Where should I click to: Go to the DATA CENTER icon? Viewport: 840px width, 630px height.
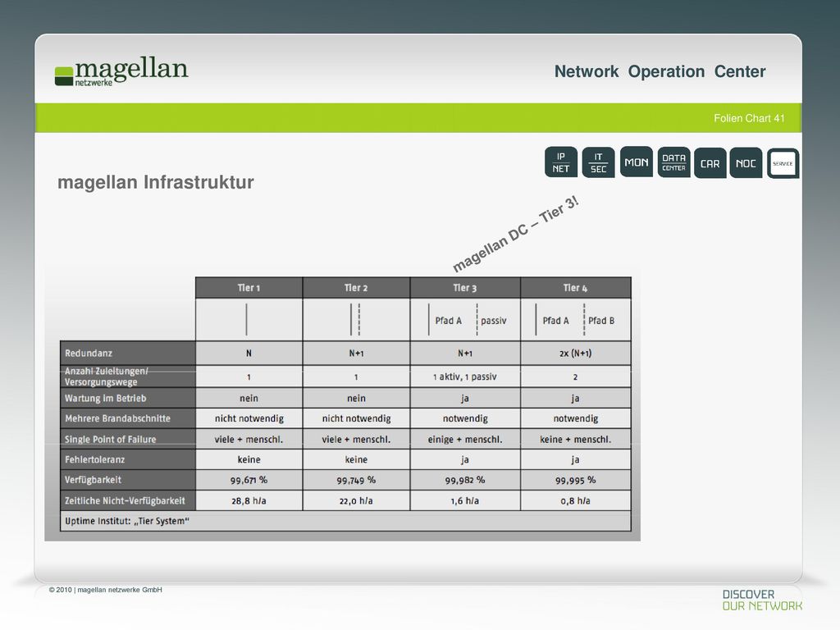(x=674, y=162)
